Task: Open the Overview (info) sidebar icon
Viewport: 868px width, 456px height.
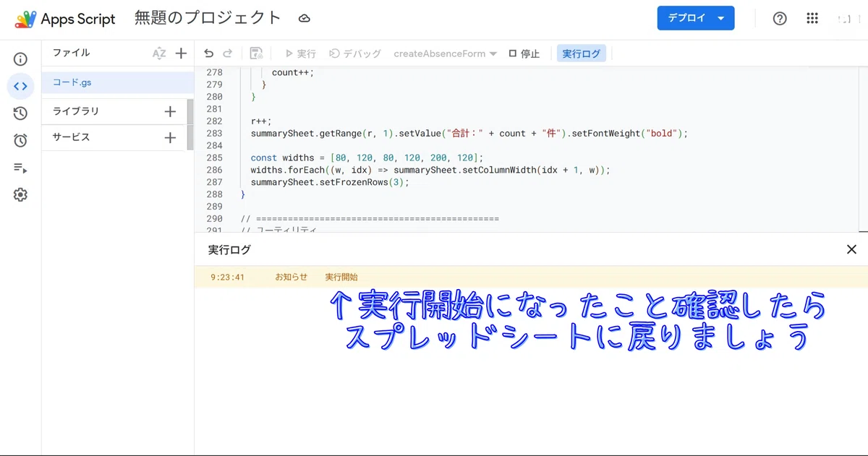Action: pos(20,59)
